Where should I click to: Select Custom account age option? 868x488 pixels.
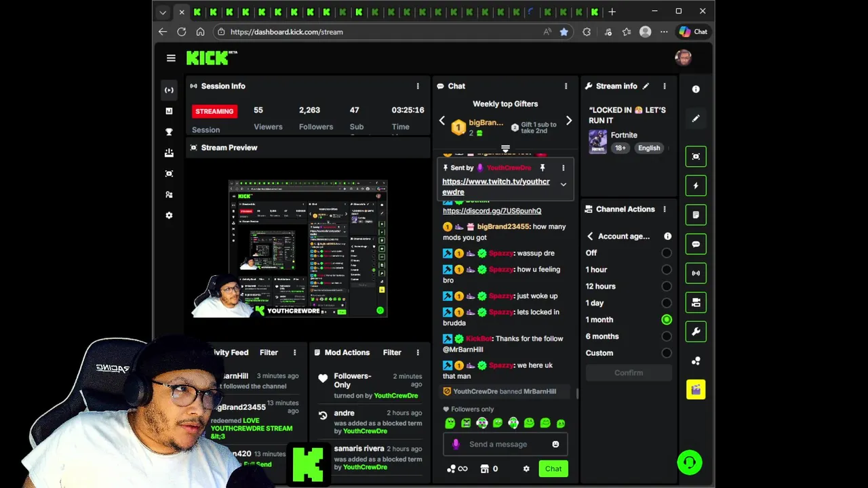[x=667, y=353]
